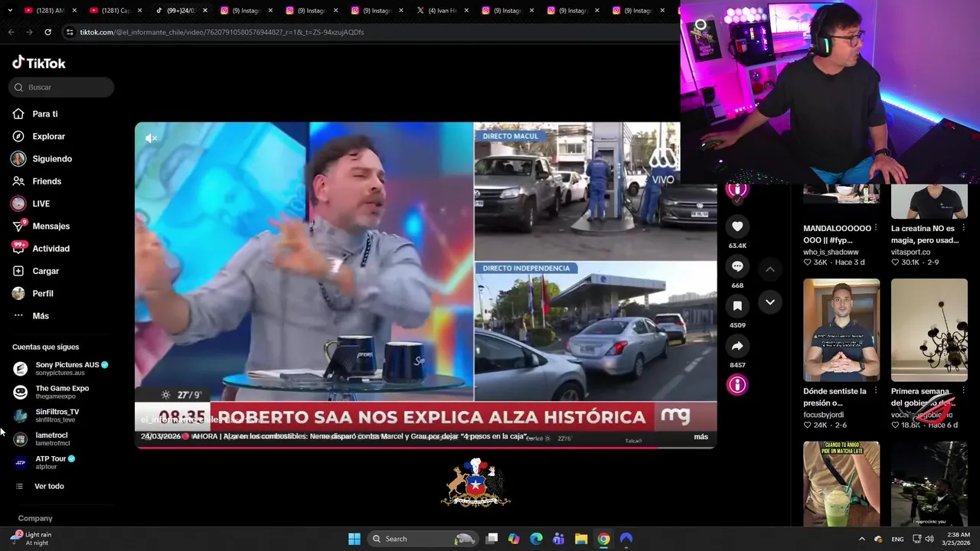Switch to the YouTube (1281) Cap tab
The image size is (980, 551).
point(115,11)
